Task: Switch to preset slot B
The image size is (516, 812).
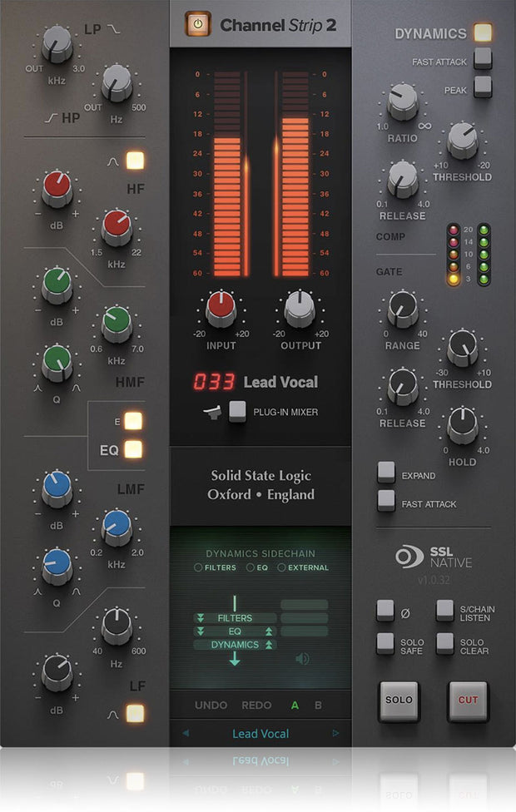Action: 318,706
